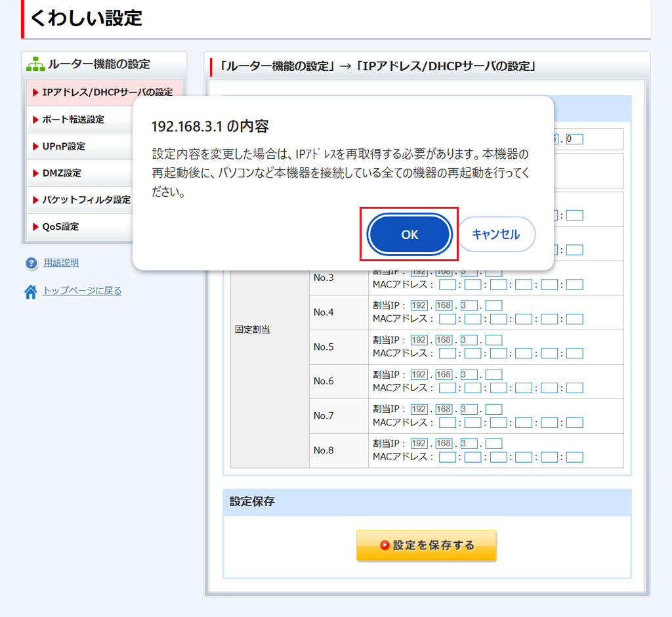Click first MAC address field of No.7
Screen dimensions: 672x617
[x=448, y=423]
